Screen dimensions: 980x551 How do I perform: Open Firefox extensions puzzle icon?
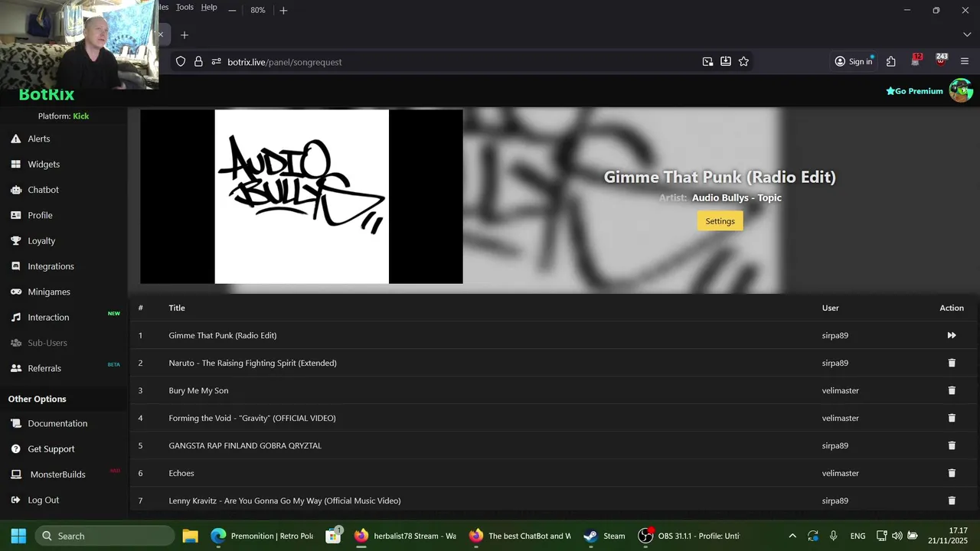click(890, 61)
